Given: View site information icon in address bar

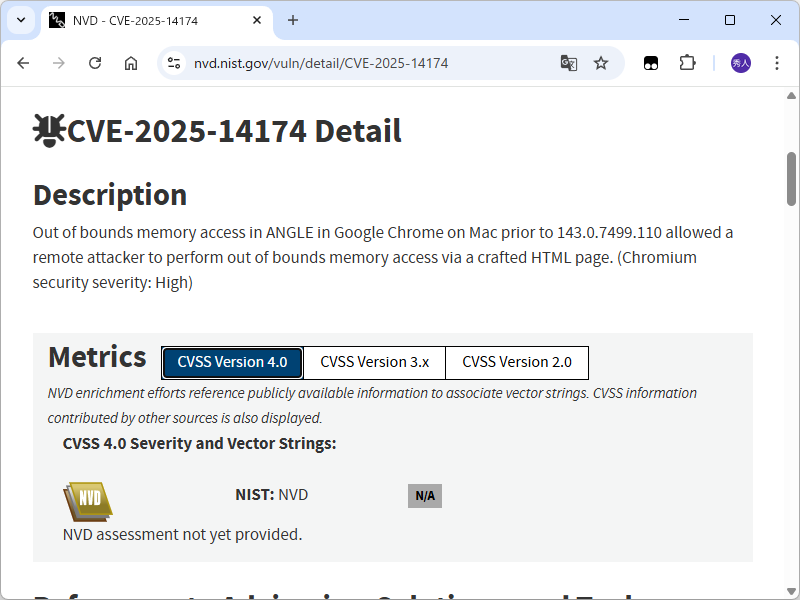Looking at the screenshot, I should click(174, 63).
